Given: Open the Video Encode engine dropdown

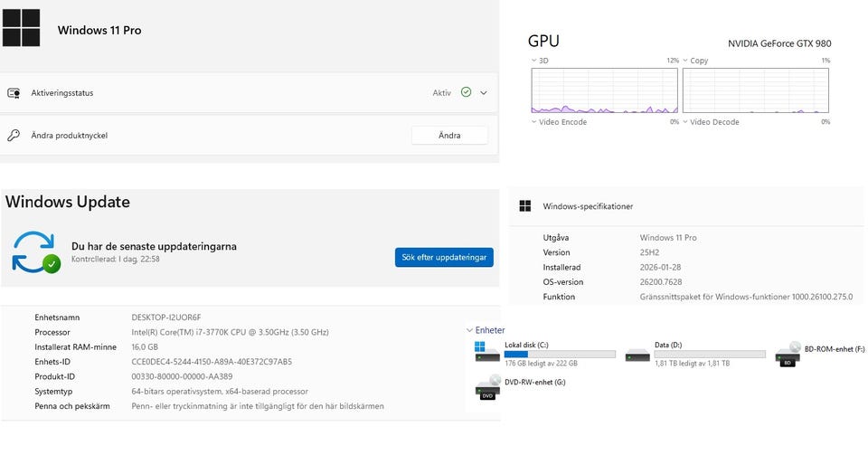Looking at the screenshot, I should coord(533,122).
